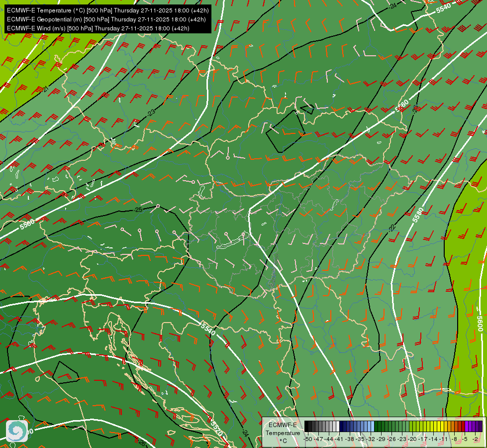
Task: Select the ECMWF-E Geopotential 500 hPa title line
Action: pyautogui.click(x=106, y=19)
